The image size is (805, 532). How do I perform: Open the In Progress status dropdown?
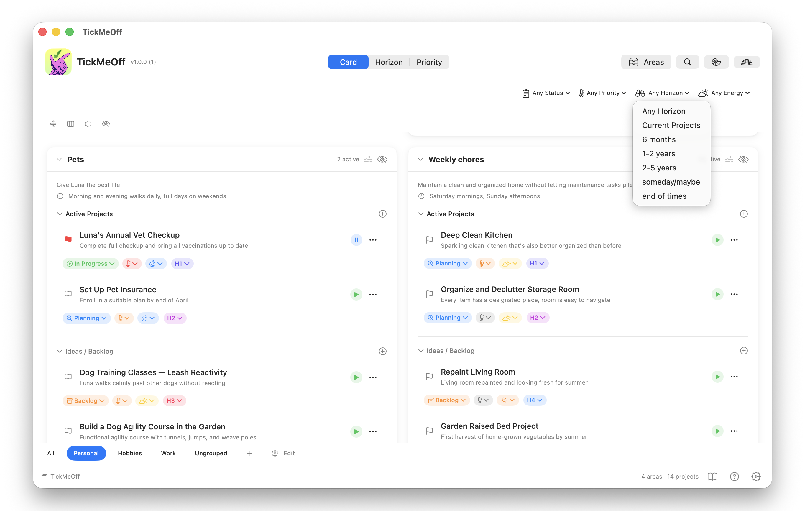(91, 264)
